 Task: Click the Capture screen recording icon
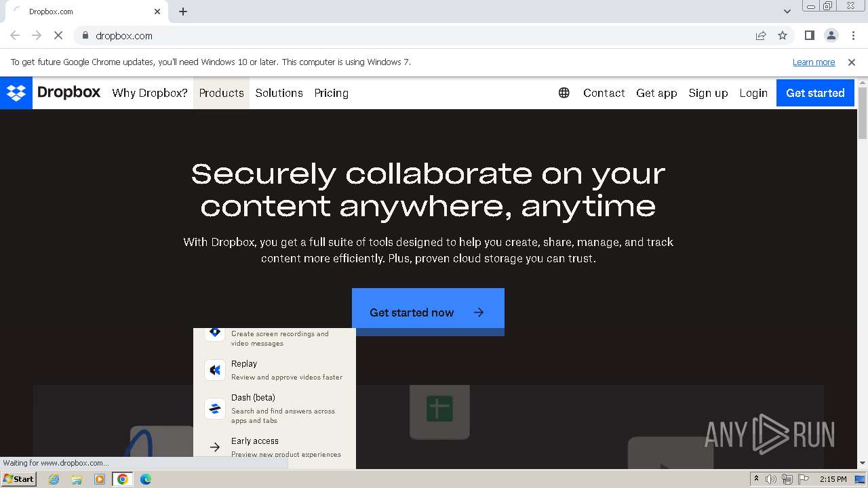[x=215, y=333]
